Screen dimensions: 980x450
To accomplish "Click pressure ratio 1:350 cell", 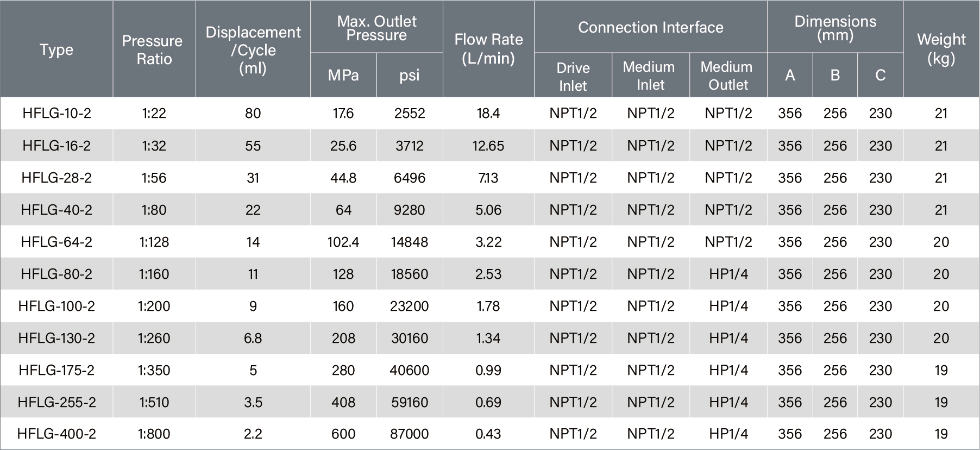I will tap(154, 370).
